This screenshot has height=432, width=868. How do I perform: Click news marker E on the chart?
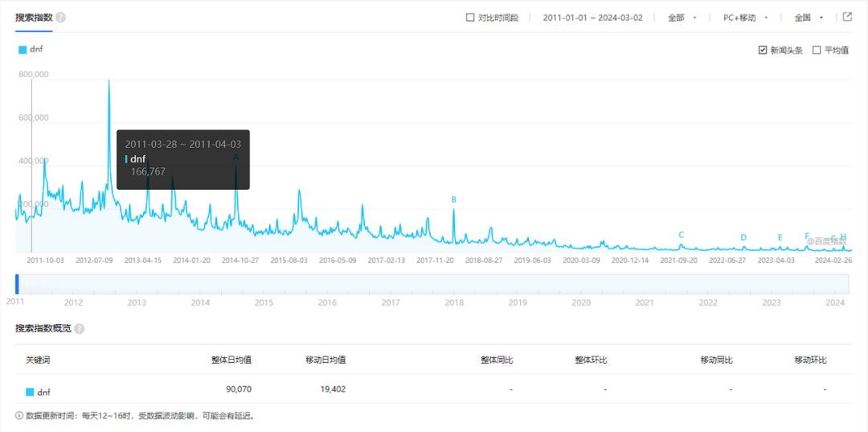pos(780,237)
